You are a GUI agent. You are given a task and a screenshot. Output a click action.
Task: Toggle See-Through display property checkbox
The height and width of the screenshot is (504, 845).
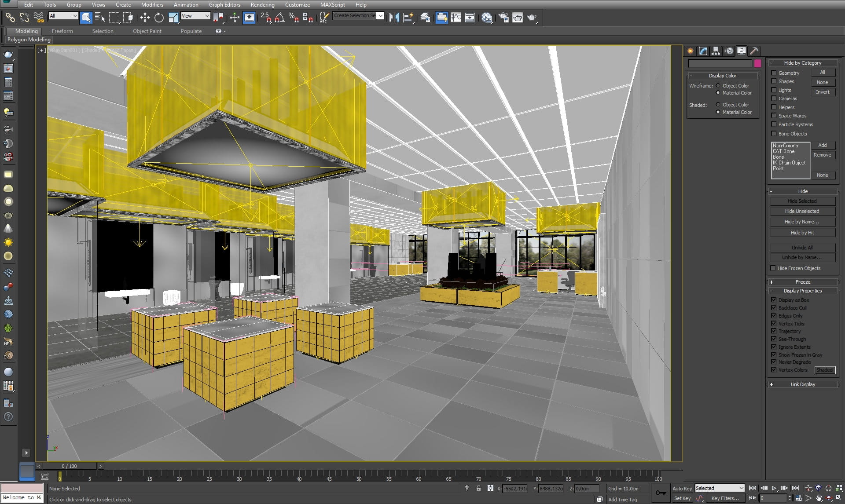[774, 339]
